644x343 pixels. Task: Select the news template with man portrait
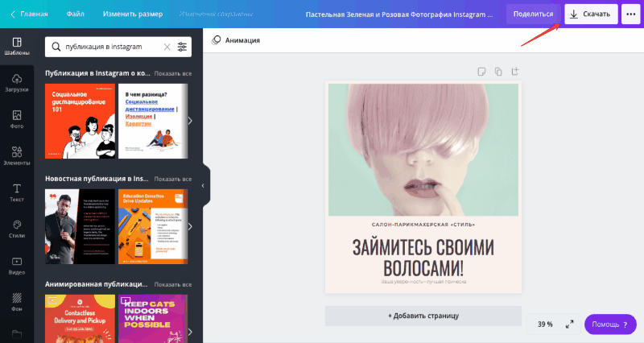point(80,226)
